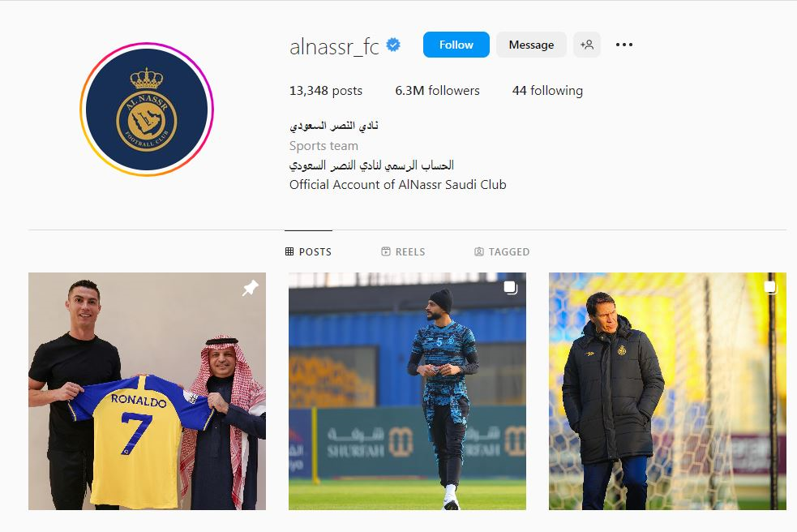Click the blue verified badge icon
This screenshot has width=797, height=532.
393,45
